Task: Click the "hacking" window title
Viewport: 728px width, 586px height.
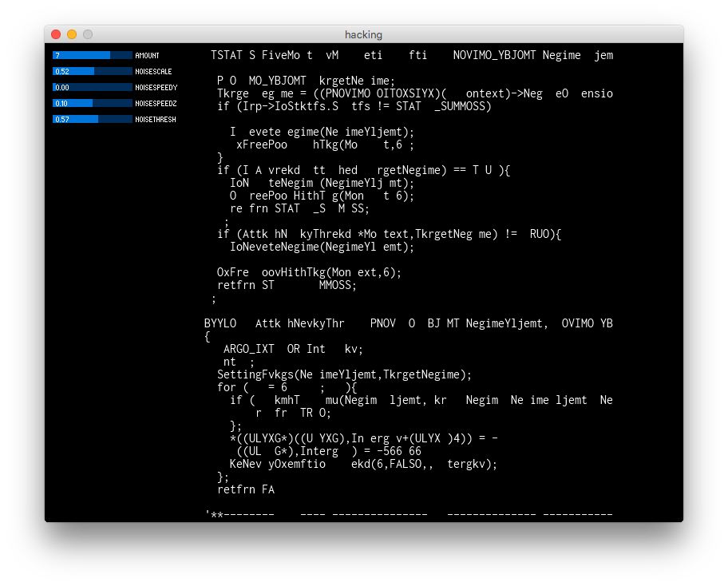Action: [363, 34]
